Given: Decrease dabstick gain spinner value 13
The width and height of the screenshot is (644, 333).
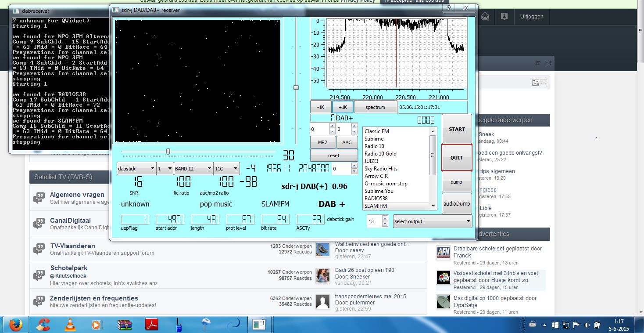Looking at the screenshot, I should click(x=385, y=224).
